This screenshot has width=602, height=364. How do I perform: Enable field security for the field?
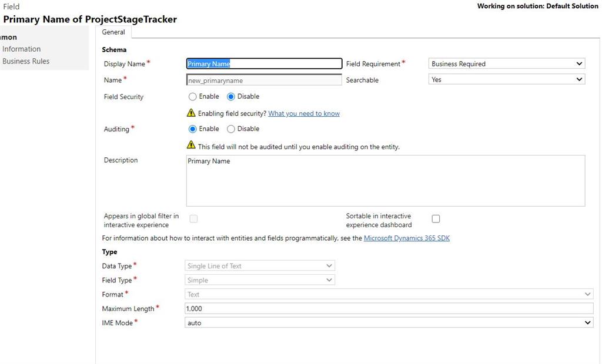click(192, 96)
